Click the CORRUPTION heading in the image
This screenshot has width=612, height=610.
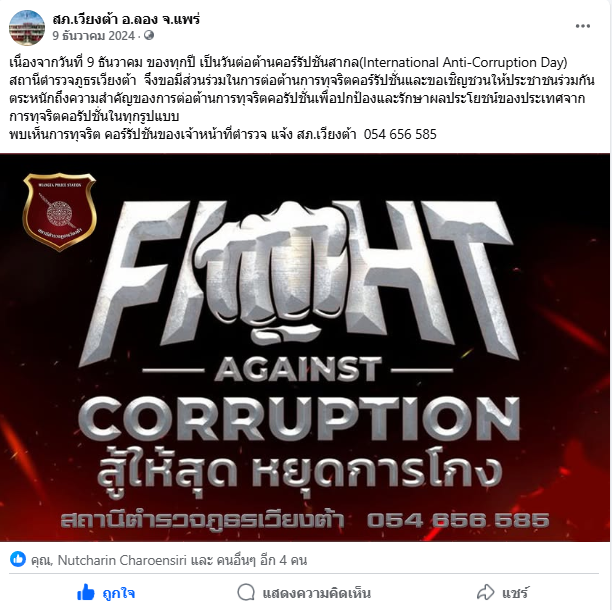[x=299, y=418]
